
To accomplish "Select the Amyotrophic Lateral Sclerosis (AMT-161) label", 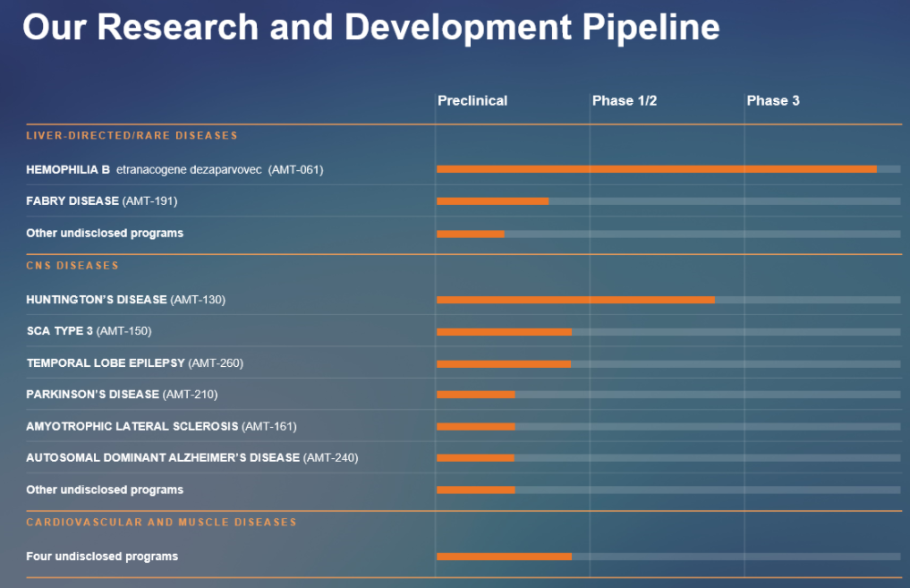I will (161, 426).
